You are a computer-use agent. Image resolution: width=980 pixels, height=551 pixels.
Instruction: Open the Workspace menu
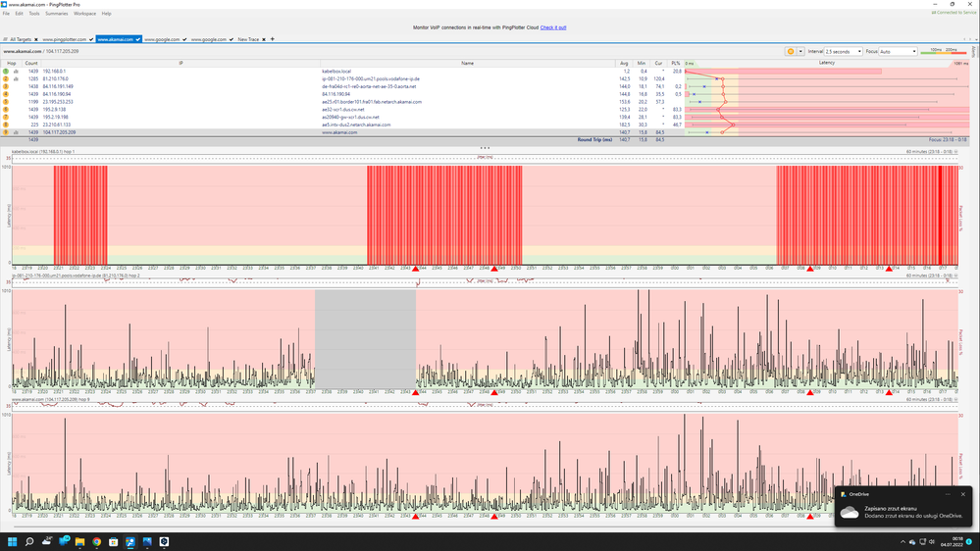tap(85, 14)
